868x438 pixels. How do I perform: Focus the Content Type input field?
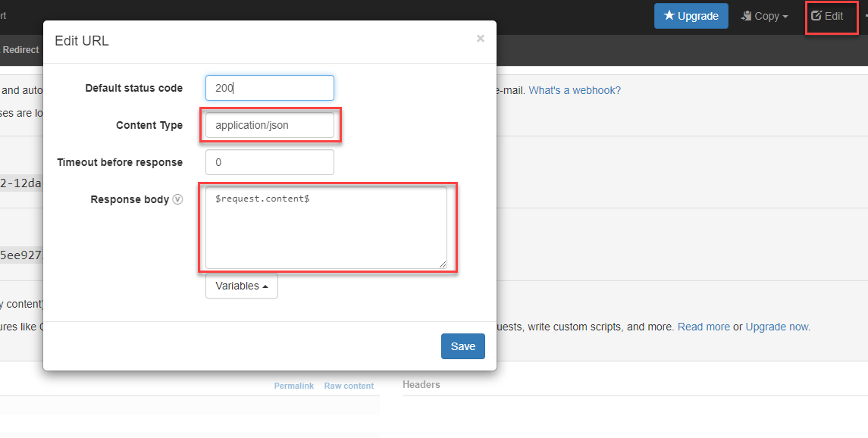point(269,125)
